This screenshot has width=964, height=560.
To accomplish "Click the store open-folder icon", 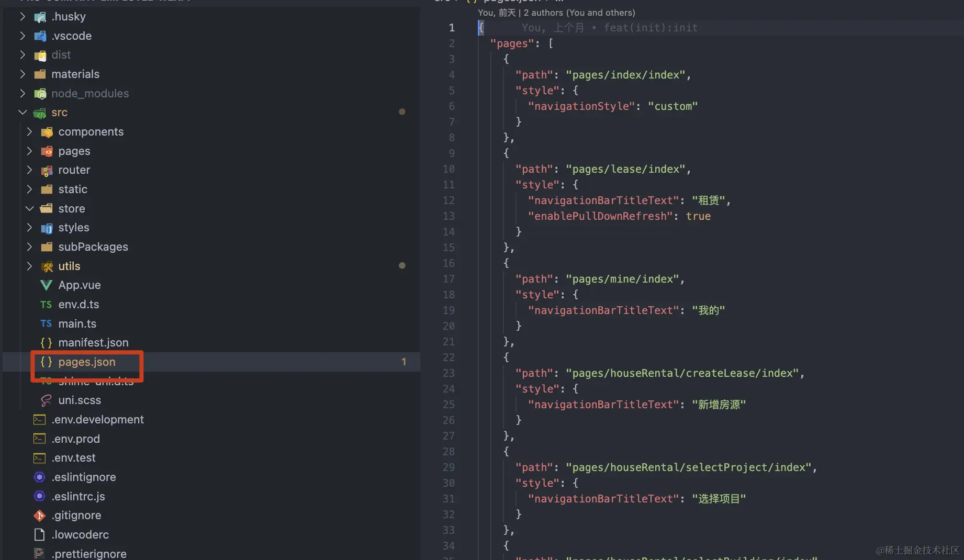I will pyautogui.click(x=47, y=208).
